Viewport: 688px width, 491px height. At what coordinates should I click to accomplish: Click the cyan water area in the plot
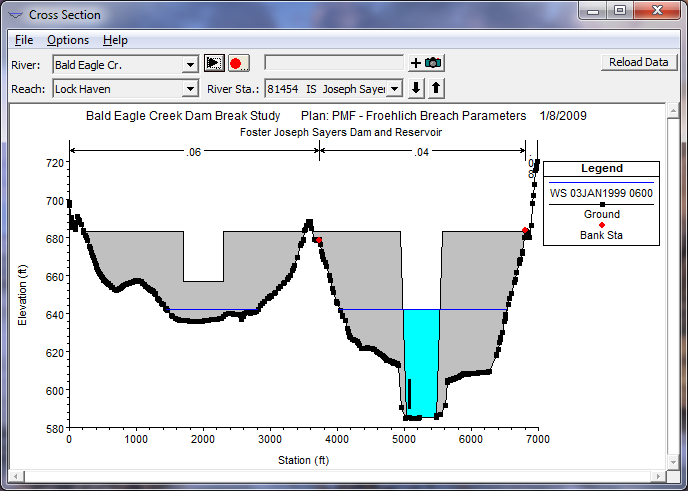(x=421, y=360)
